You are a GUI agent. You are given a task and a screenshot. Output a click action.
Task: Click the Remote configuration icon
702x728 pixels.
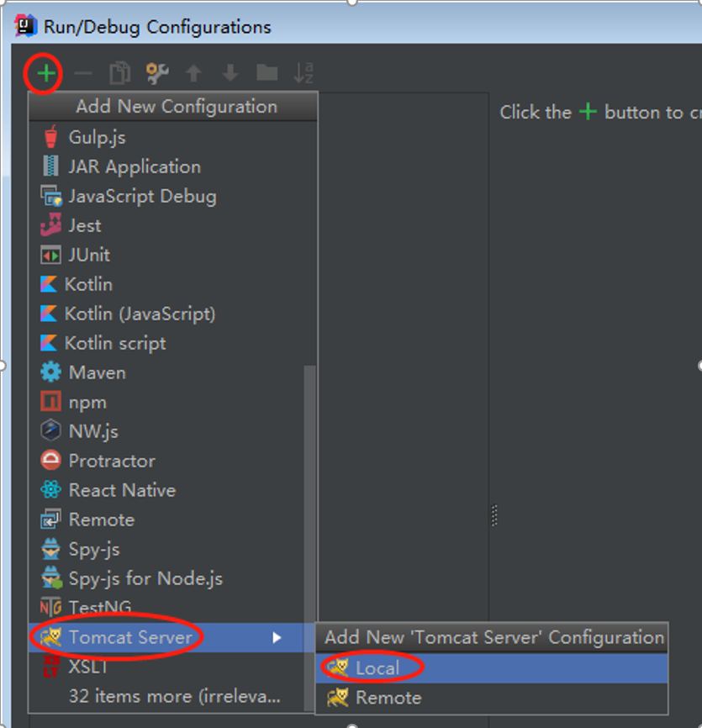click(x=50, y=519)
